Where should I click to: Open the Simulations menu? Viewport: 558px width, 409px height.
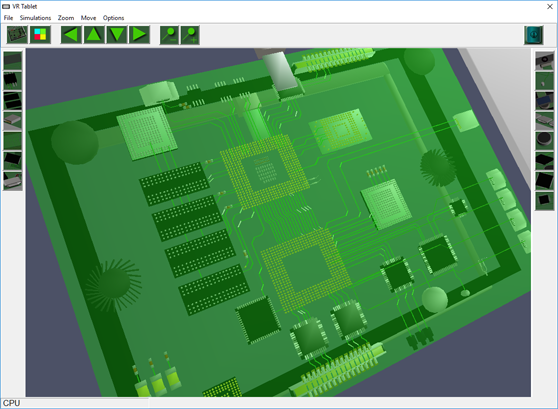tap(35, 18)
